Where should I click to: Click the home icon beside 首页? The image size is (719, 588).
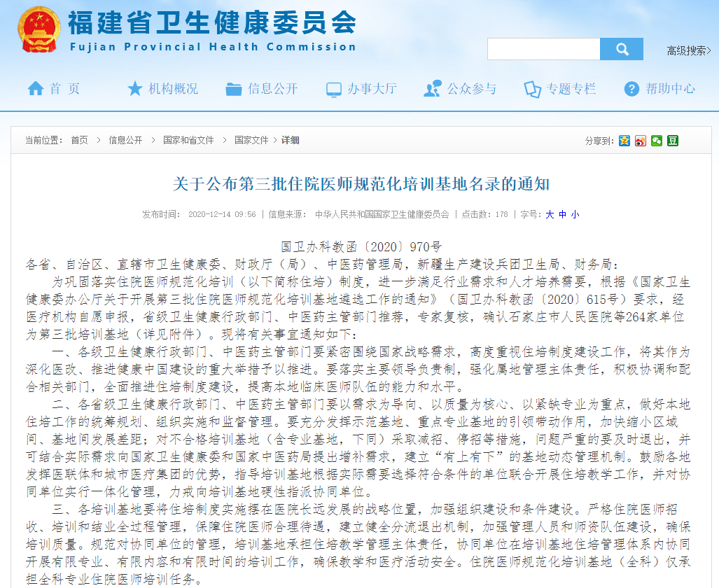point(34,89)
